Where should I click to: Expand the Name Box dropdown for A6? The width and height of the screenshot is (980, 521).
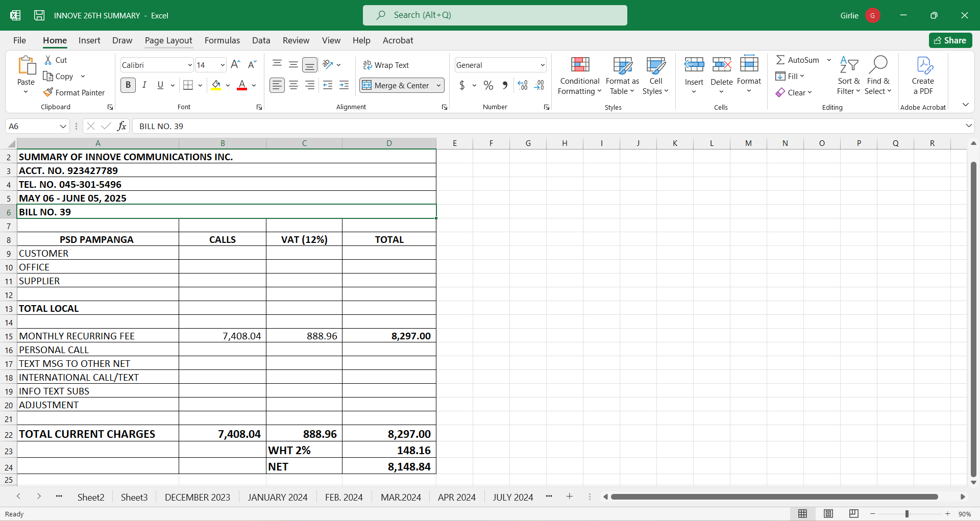[x=63, y=126]
